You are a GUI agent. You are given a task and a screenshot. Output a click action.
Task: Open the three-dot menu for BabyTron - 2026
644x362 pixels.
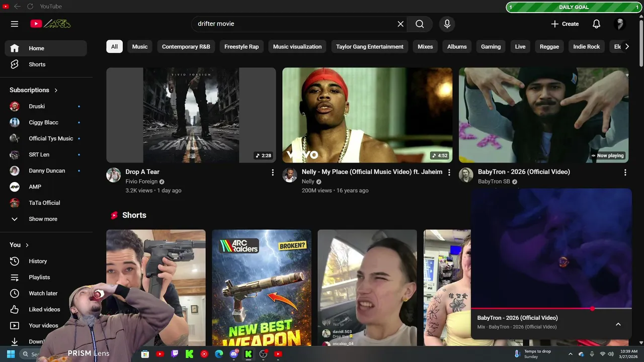pos(625,172)
